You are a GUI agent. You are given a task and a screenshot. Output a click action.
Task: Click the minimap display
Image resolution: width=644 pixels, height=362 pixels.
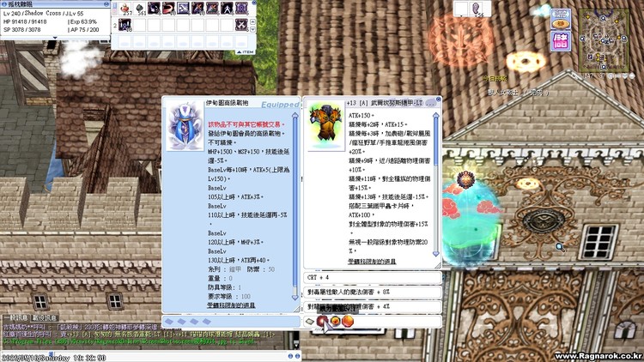(x=604, y=41)
